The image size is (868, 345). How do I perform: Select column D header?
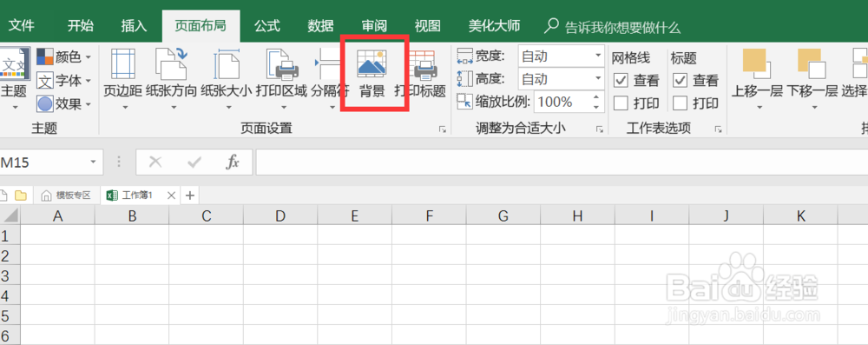coord(280,216)
